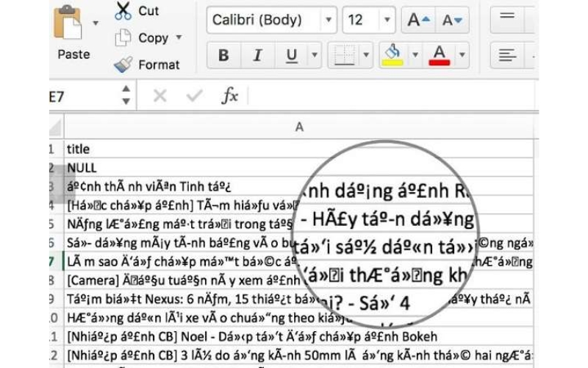Open the Paste options arrow
Viewport: 588px width, 368px height.
pos(96,24)
